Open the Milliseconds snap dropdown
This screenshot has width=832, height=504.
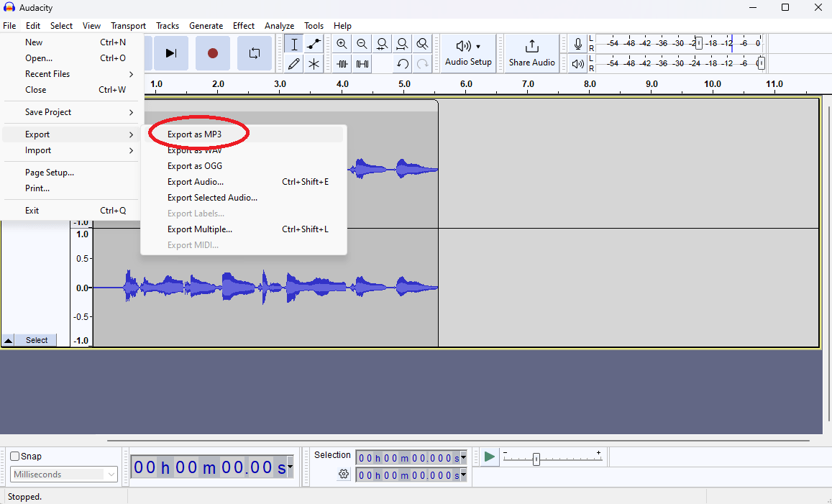pos(64,475)
